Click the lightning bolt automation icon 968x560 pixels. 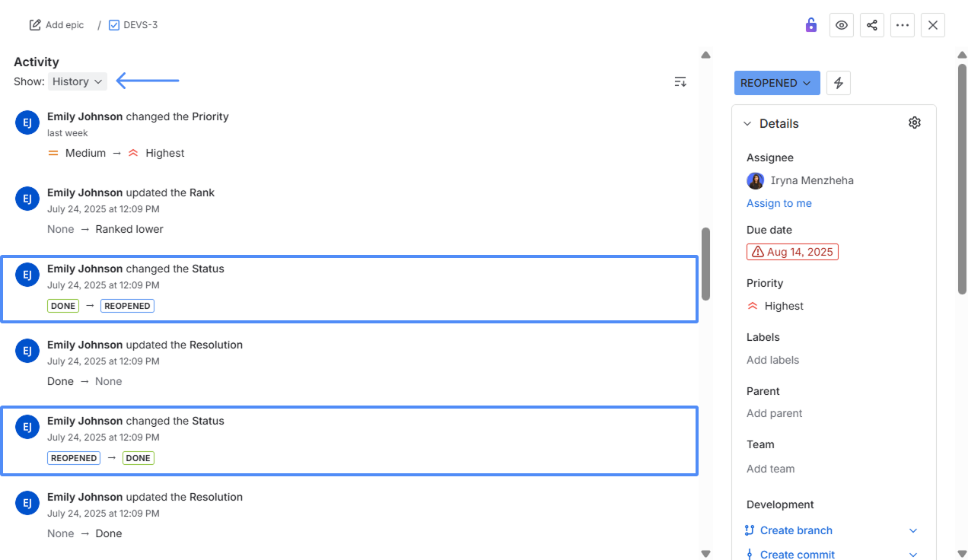point(838,82)
